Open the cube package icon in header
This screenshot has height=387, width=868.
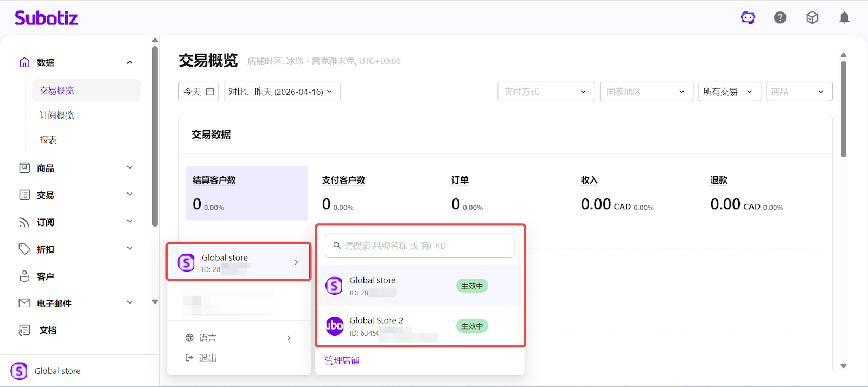pos(812,18)
